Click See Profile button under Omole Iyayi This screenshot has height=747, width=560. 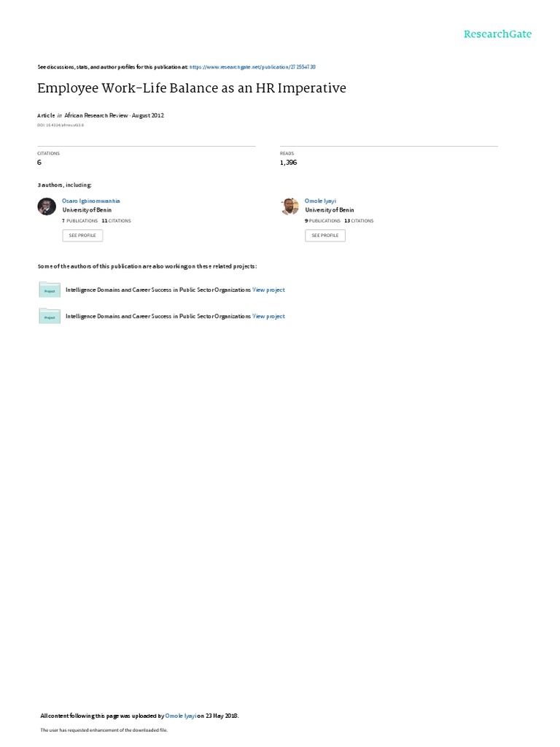[x=325, y=236]
